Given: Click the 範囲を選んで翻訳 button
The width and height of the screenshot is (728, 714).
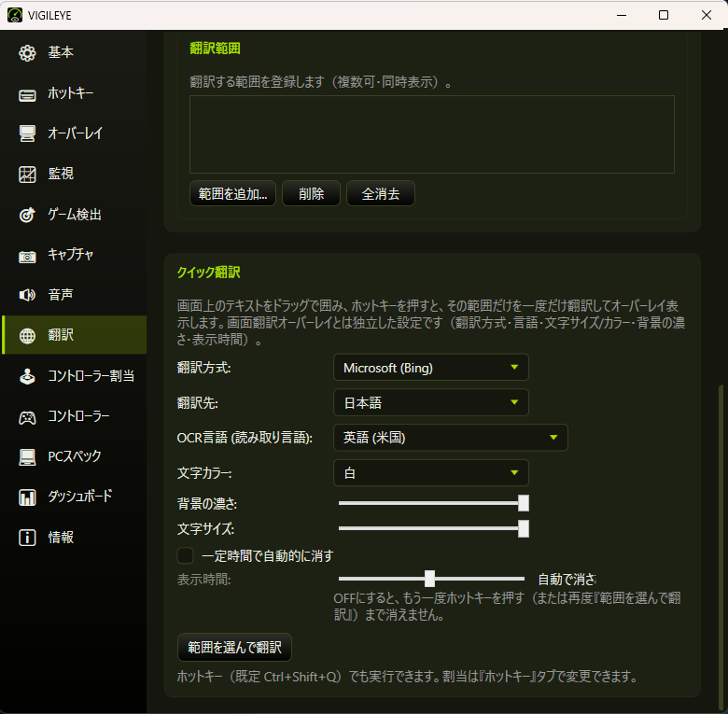Looking at the screenshot, I should pos(234,647).
